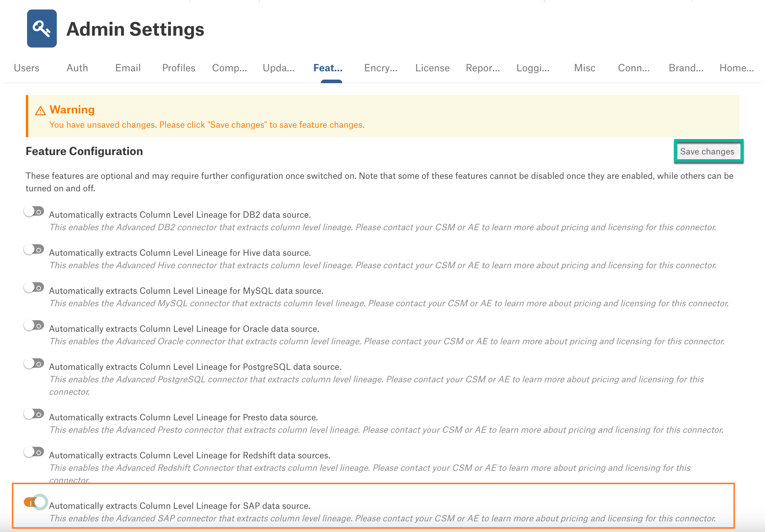Switch to the Home... tab
Screen dimensions: 765x532
point(736,68)
